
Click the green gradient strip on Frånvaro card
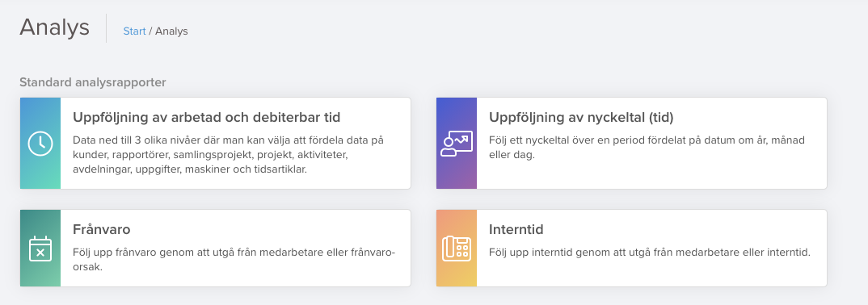tap(40, 248)
